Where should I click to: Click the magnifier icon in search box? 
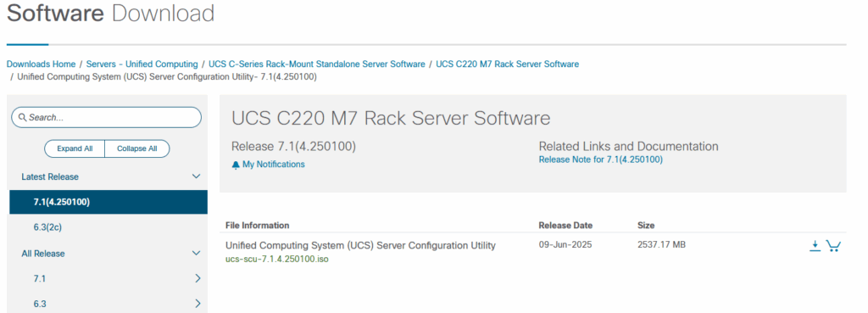pos(23,117)
